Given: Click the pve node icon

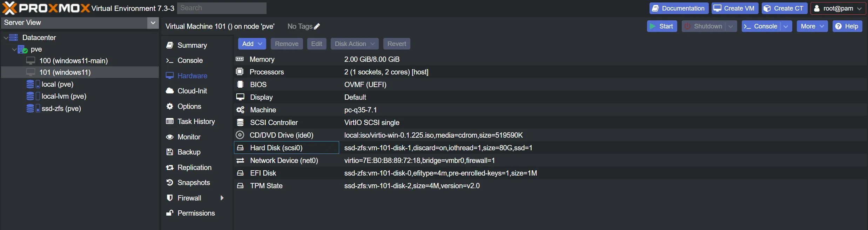Looking at the screenshot, I should coord(22,49).
